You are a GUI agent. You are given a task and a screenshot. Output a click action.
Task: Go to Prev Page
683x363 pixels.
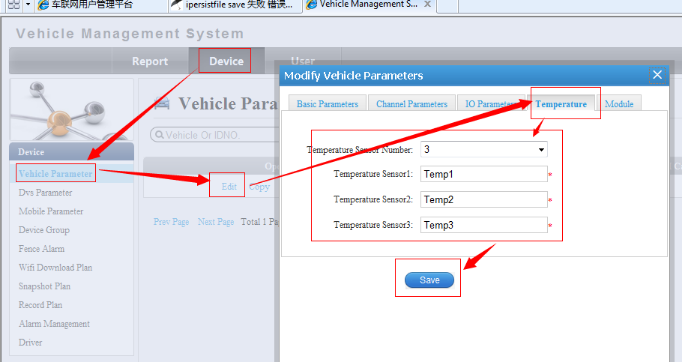click(x=171, y=222)
